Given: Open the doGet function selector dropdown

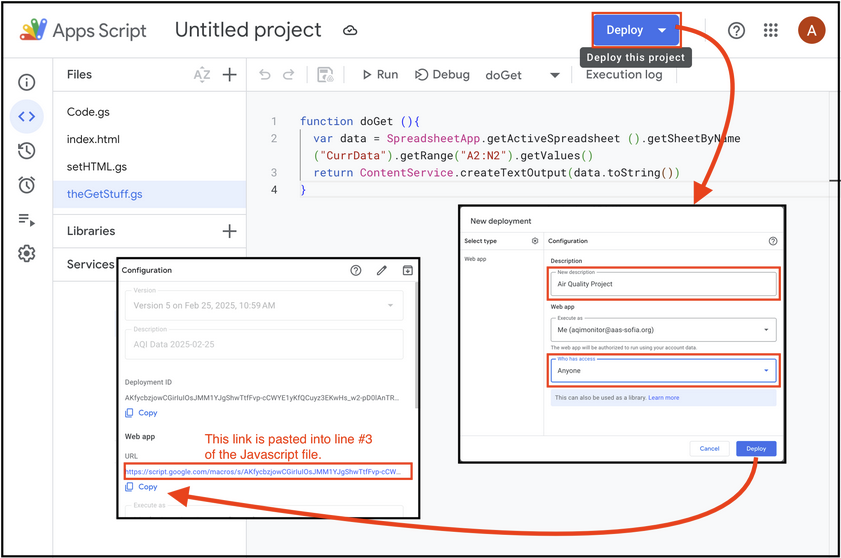Looking at the screenshot, I should 522,75.
